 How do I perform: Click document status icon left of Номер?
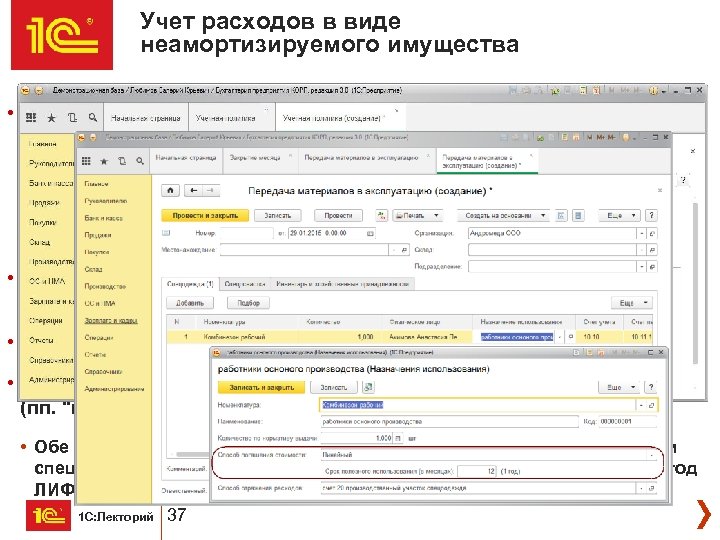166,233
